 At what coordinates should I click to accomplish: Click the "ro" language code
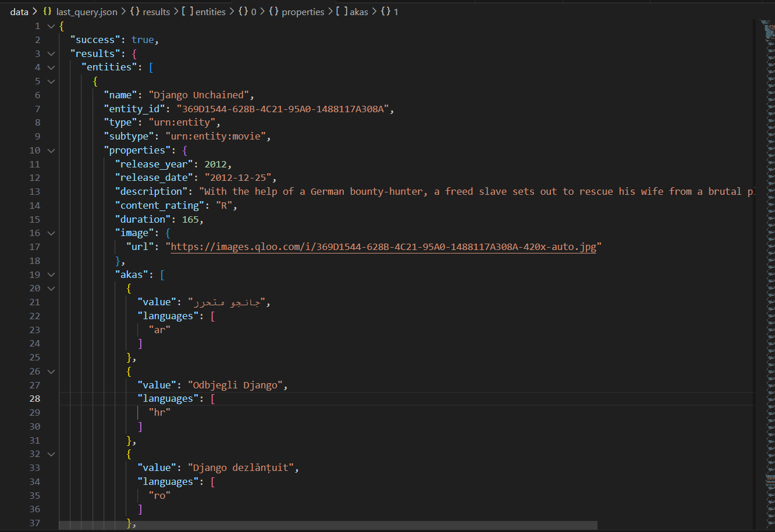pyautogui.click(x=159, y=496)
